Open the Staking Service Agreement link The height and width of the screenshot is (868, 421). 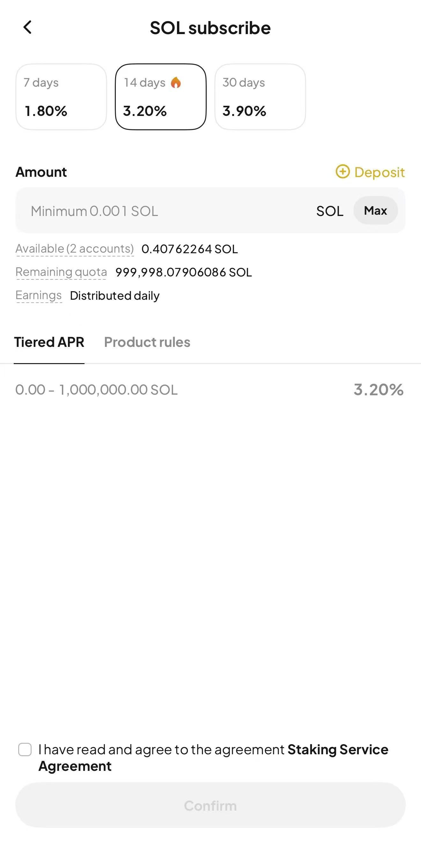337,750
